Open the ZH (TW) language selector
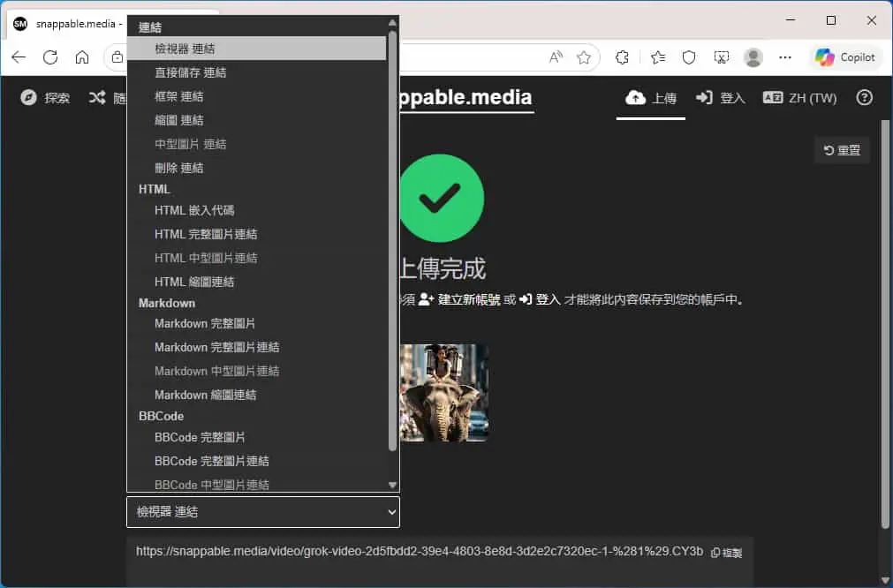 point(799,98)
